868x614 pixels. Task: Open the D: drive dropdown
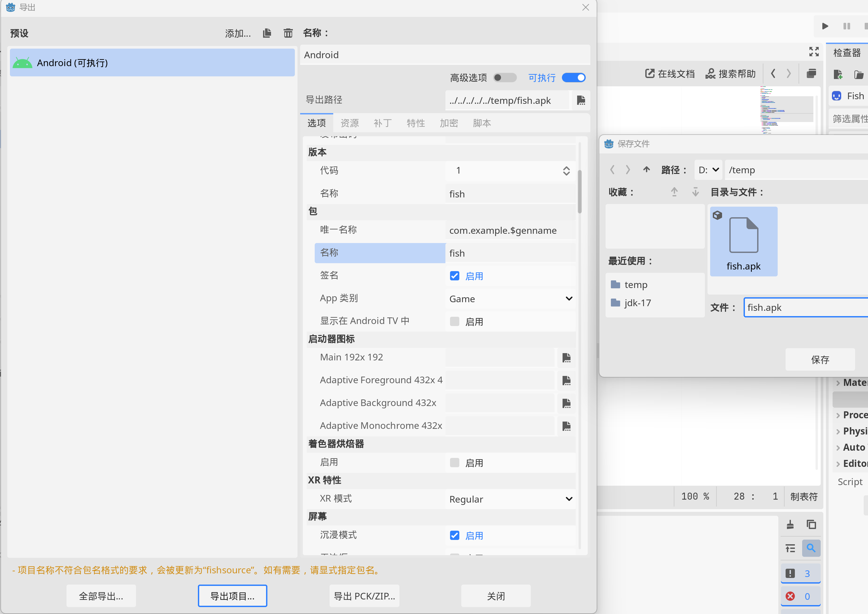708,170
